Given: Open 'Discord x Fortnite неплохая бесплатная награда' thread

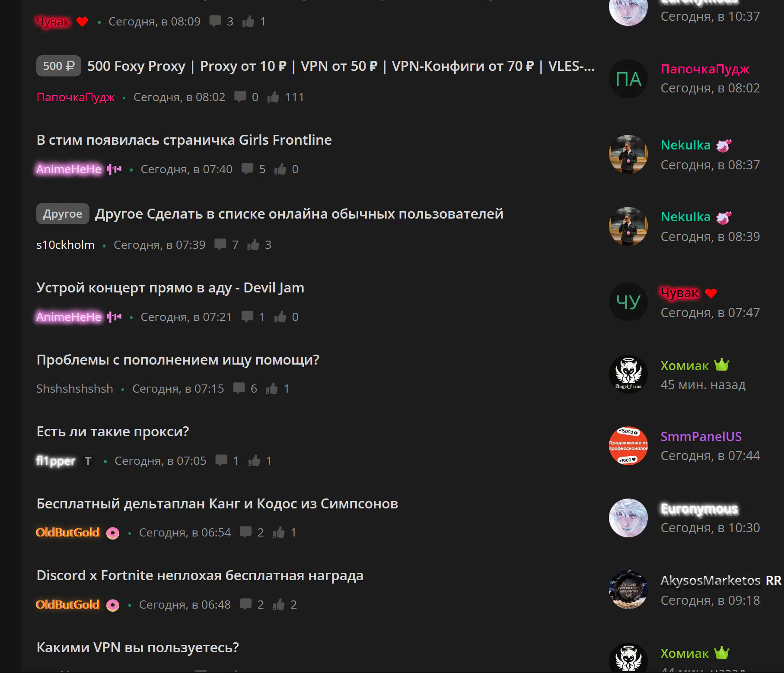Looking at the screenshot, I should click(200, 575).
